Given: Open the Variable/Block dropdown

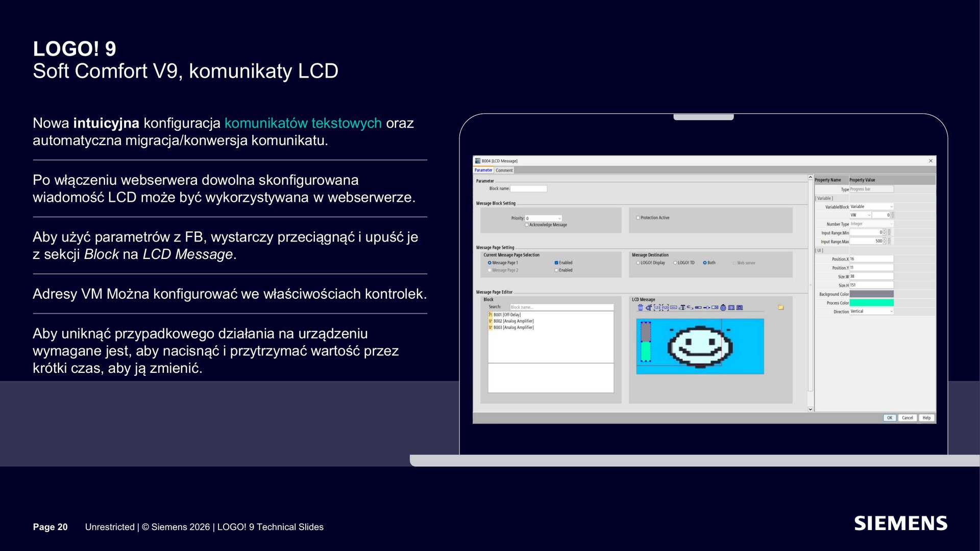Looking at the screenshot, I should tap(871, 207).
